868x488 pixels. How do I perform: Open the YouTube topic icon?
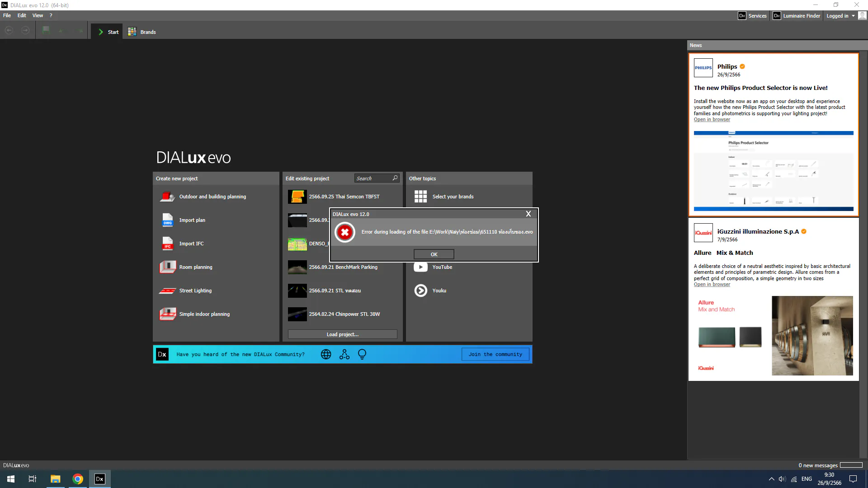coord(420,267)
